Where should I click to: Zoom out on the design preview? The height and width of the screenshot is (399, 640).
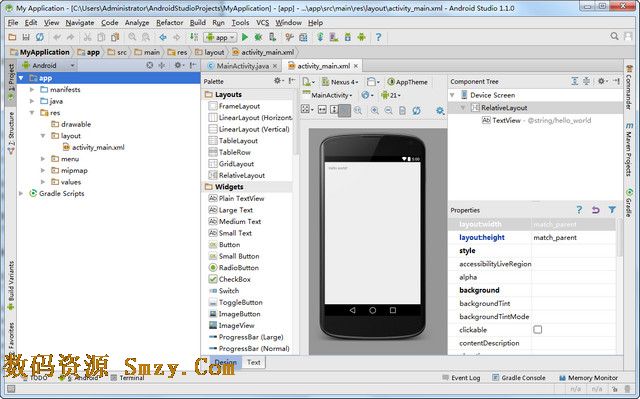[388, 111]
